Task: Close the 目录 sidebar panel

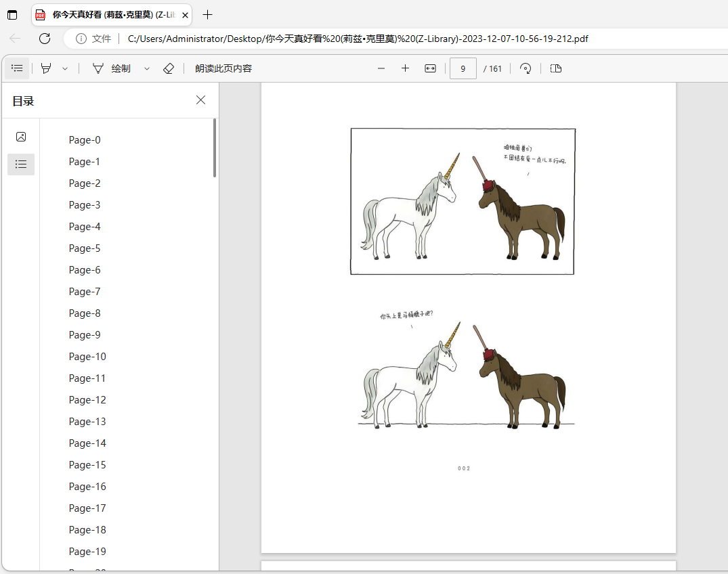Action: [200, 100]
